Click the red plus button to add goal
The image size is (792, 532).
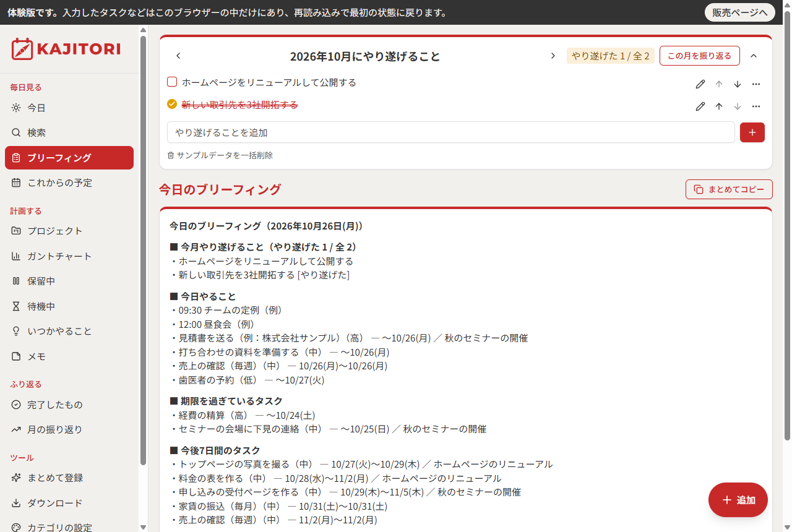point(752,132)
